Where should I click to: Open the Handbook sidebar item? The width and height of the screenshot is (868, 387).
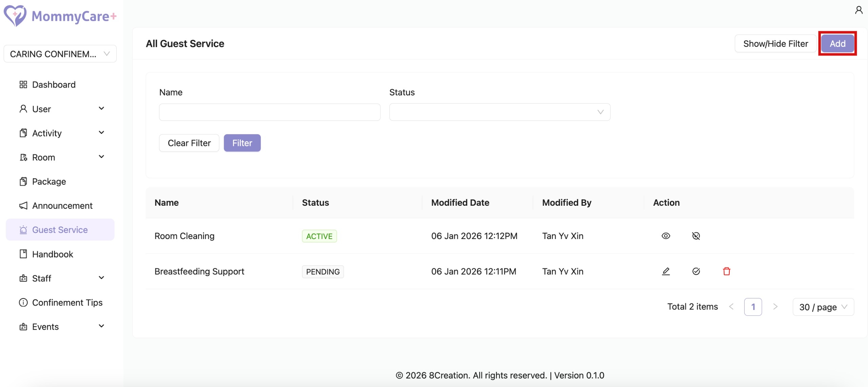[x=53, y=254]
